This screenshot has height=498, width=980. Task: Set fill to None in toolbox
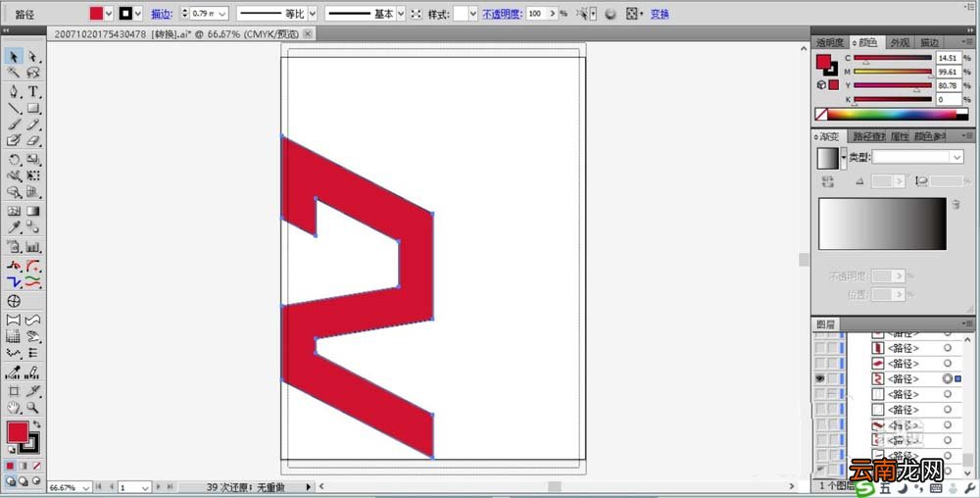click(37, 466)
